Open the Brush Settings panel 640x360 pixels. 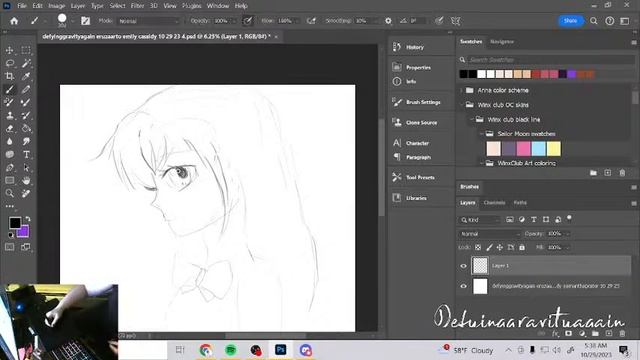click(x=423, y=102)
